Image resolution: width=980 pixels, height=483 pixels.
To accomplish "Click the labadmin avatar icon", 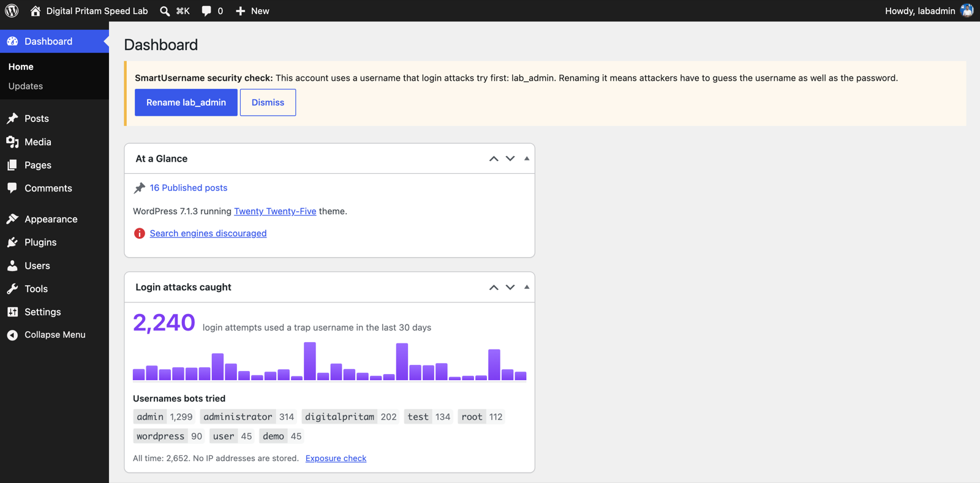I will [x=967, y=10].
